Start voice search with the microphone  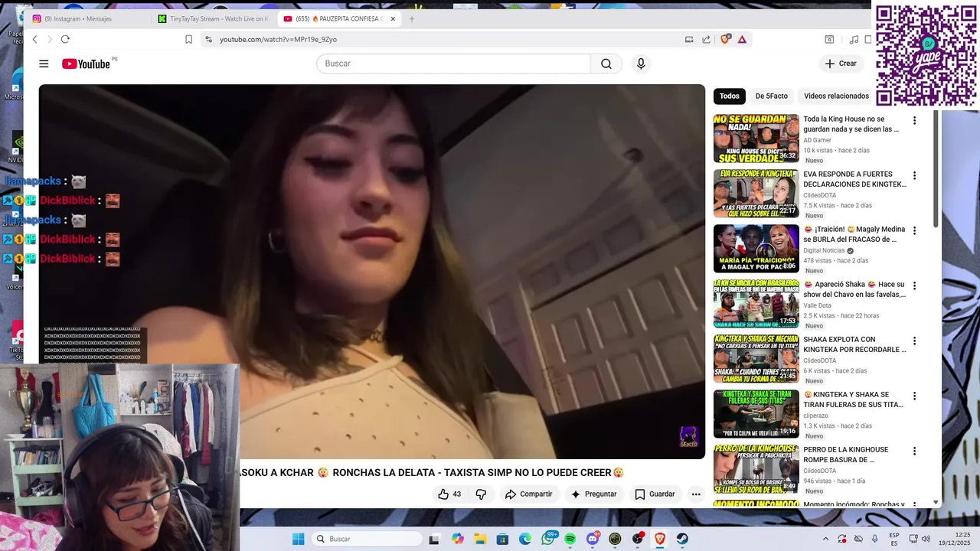641,64
